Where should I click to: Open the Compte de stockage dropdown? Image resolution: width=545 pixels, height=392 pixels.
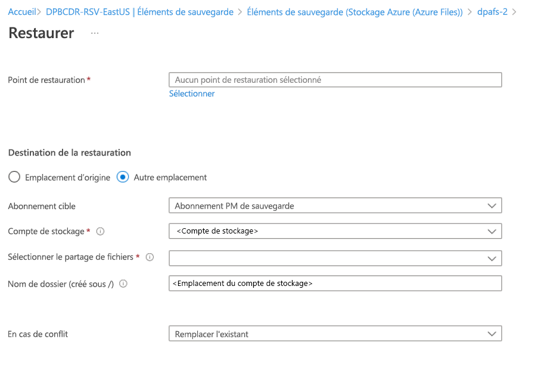[335, 231]
